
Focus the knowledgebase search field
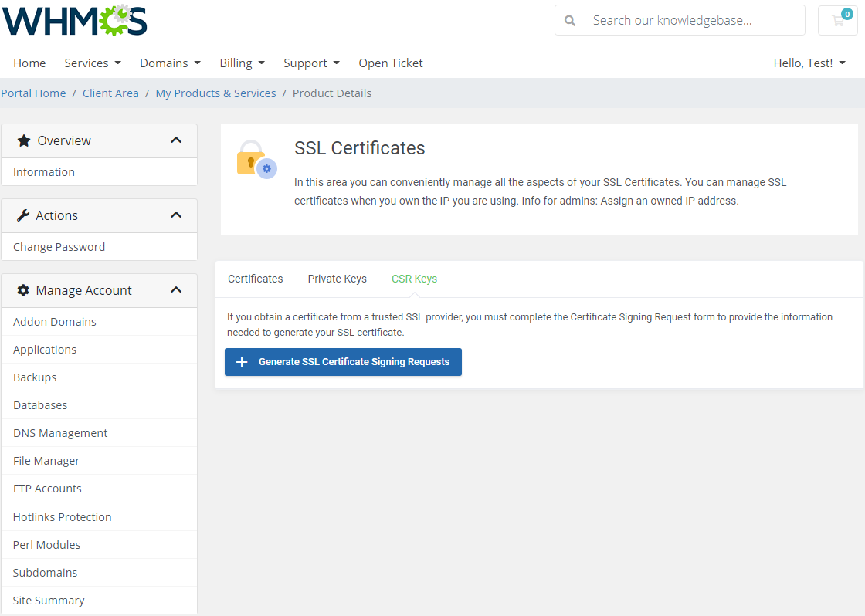pos(680,20)
